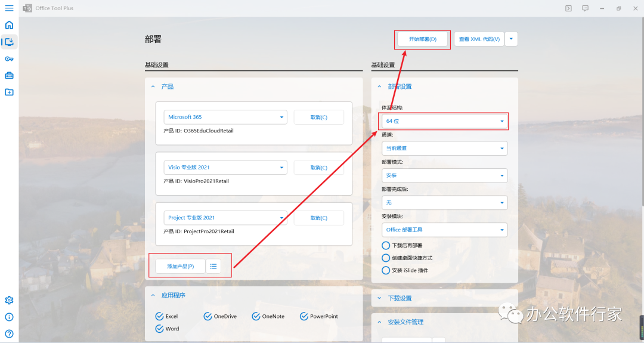Enable 下载后再部署 option

(x=386, y=245)
